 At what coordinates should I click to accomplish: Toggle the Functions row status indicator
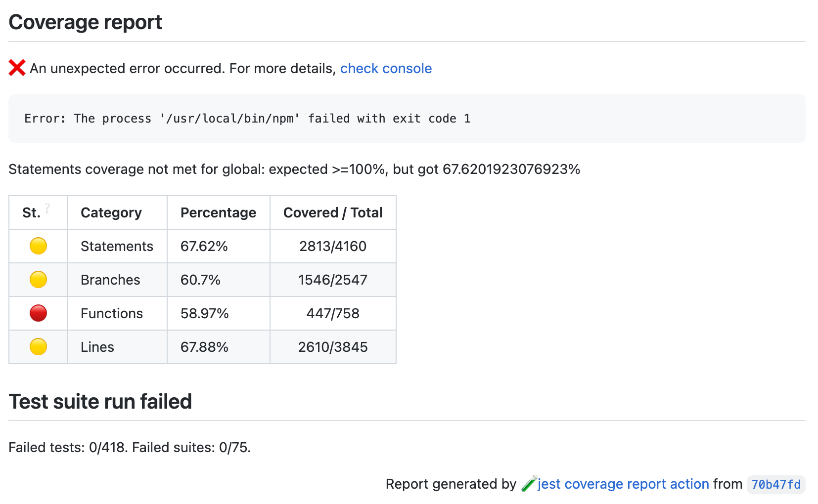[x=38, y=313]
